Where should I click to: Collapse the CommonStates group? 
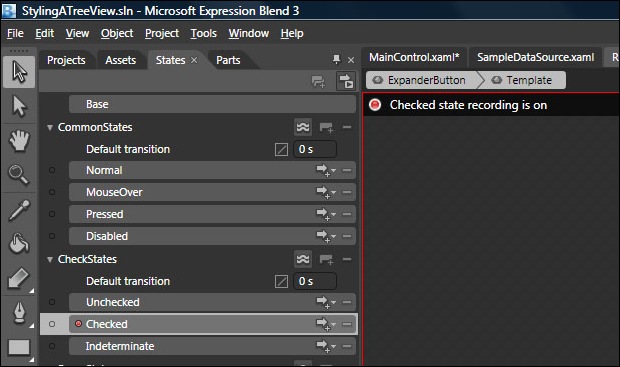point(50,127)
